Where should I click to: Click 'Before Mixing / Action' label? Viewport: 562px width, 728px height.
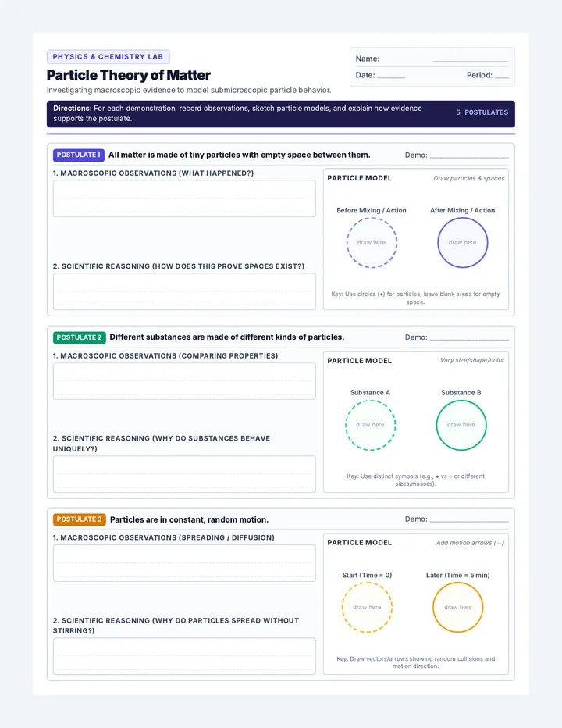pyautogui.click(x=372, y=210)
